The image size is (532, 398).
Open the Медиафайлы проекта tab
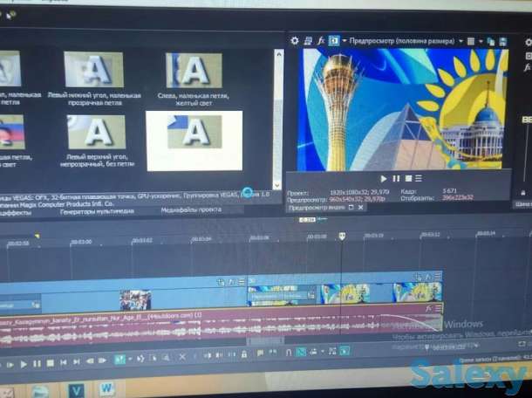(x=191, y=210)
